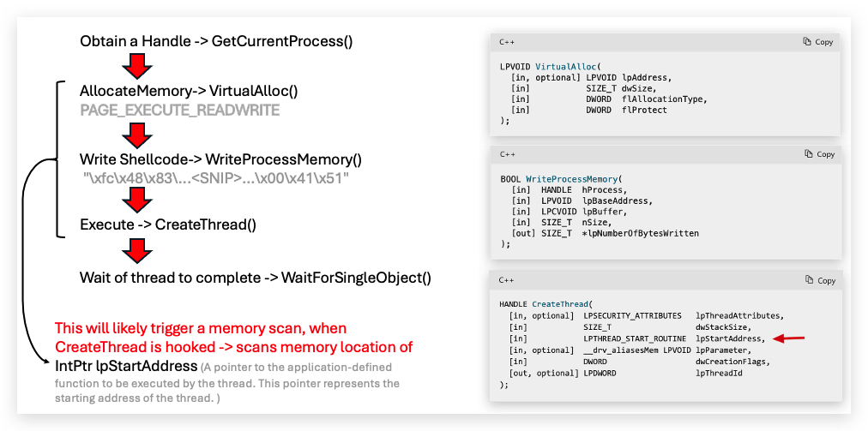Image resolution: width=868 pixels, height=431 pixels.
Task: Click the PAGE_EXECUTE_READWRITE gray label
Action: click(180, 111)
